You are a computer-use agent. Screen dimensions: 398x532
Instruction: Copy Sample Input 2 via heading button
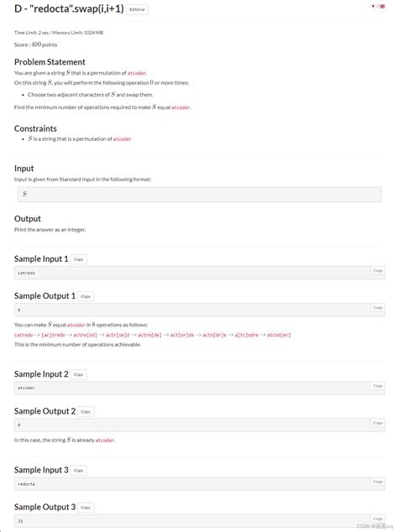pyautogui.click(x=78, y=374)
